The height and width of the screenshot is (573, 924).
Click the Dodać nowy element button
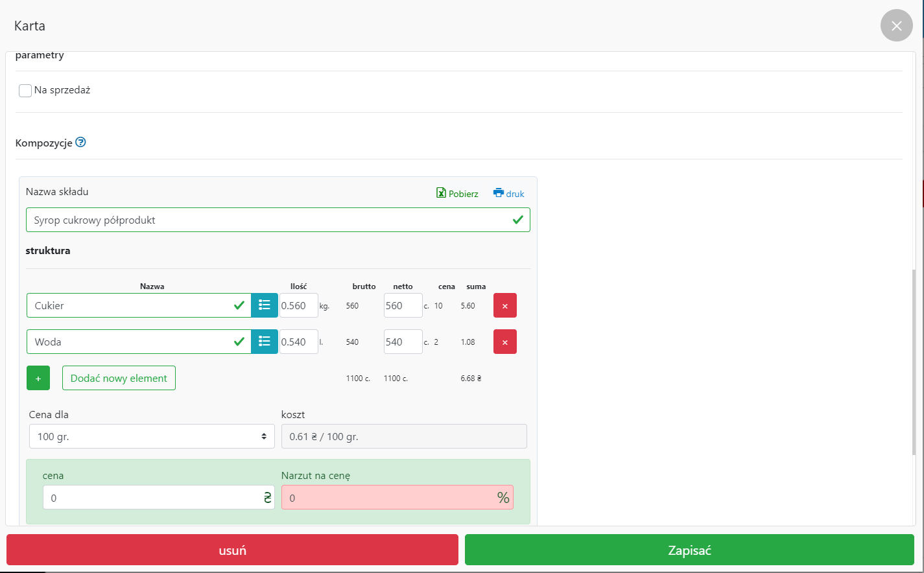pos(119,378)
